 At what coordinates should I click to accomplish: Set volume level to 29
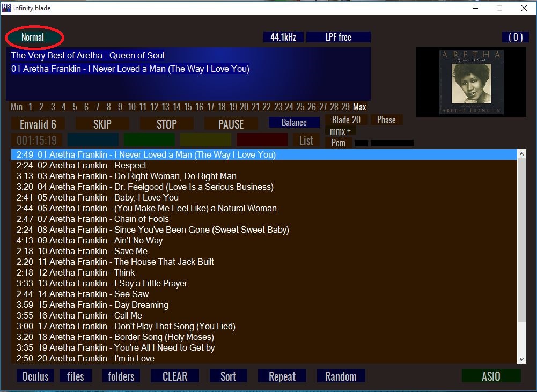pos(345,107)
